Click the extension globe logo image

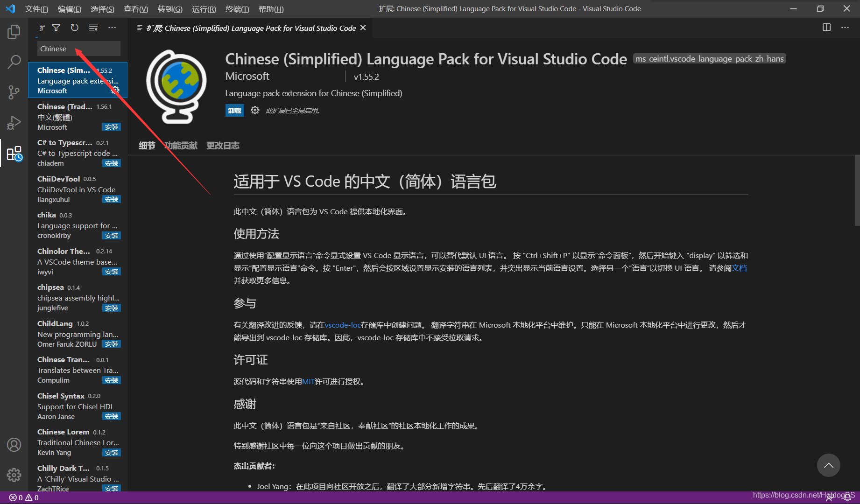point(176,87)
